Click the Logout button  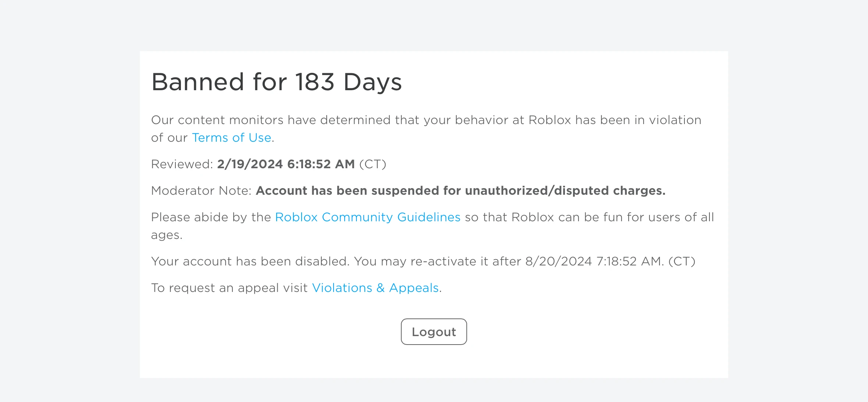pos(433,331)
